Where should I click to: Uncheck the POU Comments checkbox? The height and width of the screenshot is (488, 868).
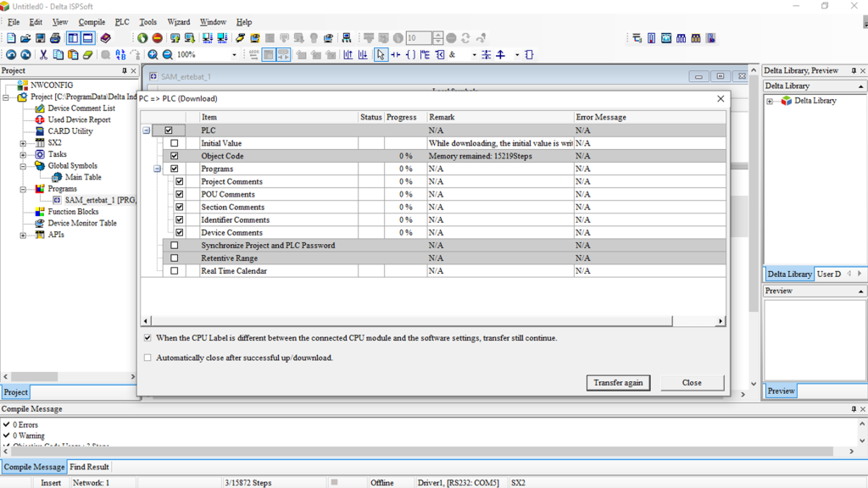coord(180,194)
